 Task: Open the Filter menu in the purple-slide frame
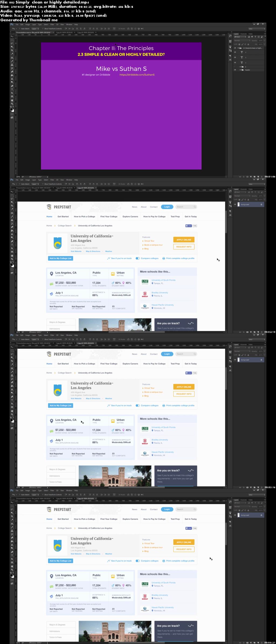(x=52, y=25)
